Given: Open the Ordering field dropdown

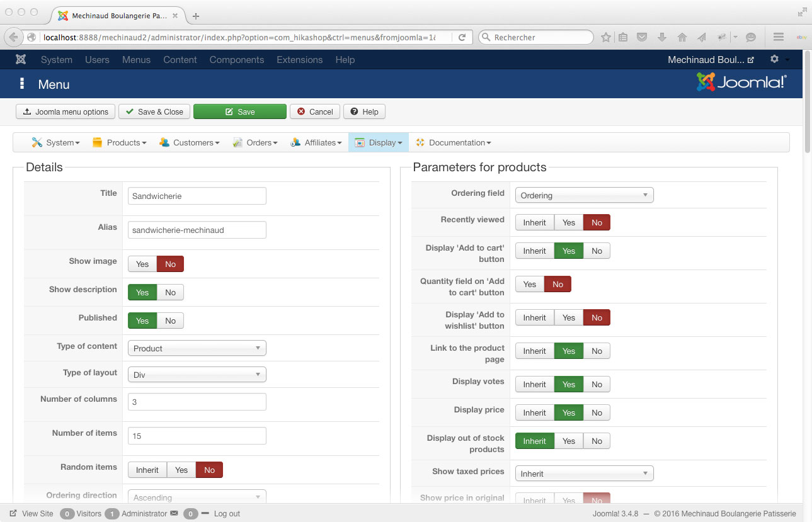Looking at the screenshot, I should tap(585, 195).
